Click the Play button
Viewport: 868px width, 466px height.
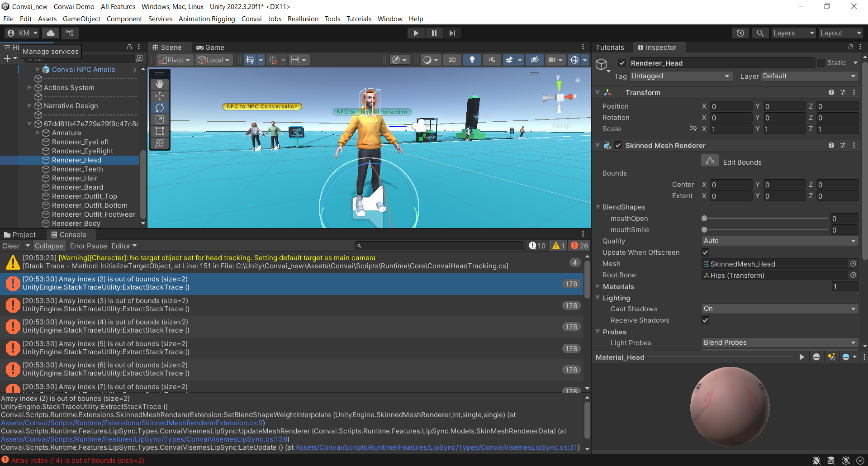416,33
